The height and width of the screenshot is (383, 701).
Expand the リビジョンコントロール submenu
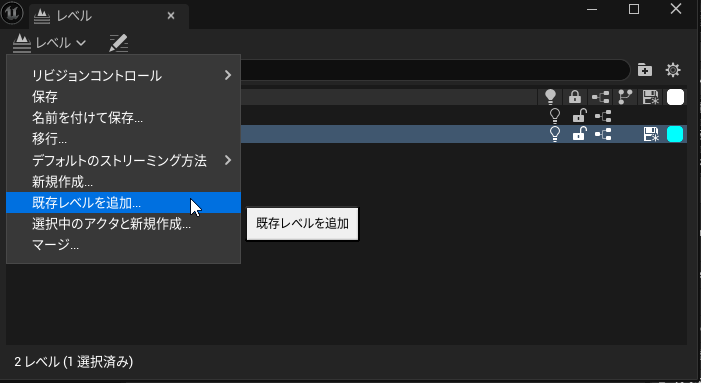tap(123, 76)
